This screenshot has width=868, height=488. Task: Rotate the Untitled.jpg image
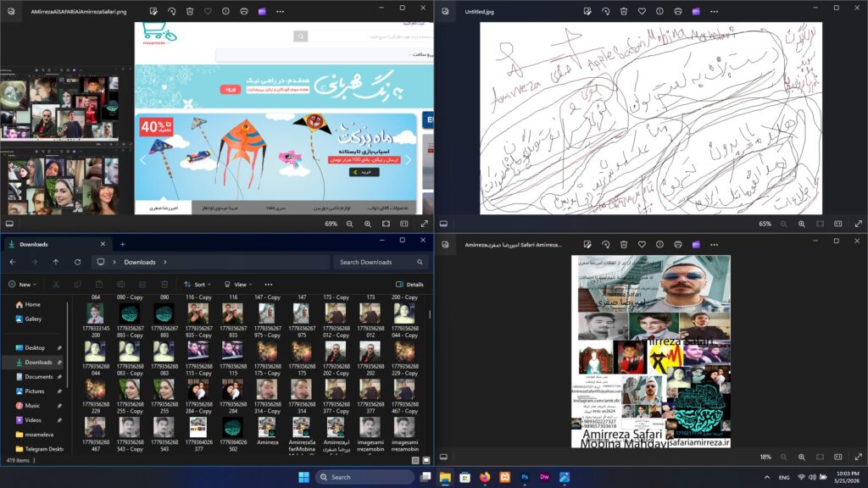coord(605,11)
